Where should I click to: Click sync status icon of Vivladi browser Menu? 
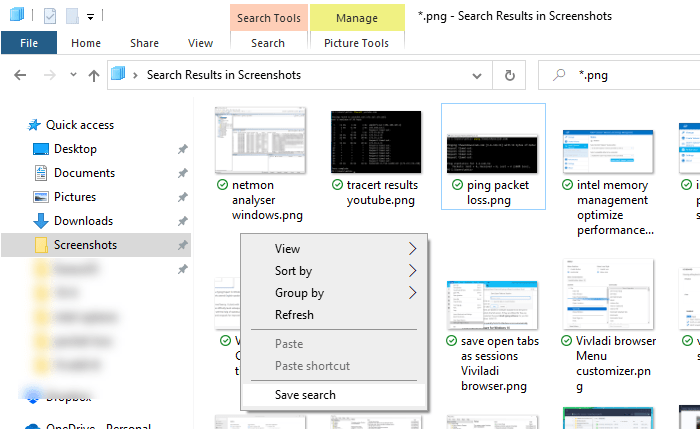pyautogui.click(x=567, y=341)
